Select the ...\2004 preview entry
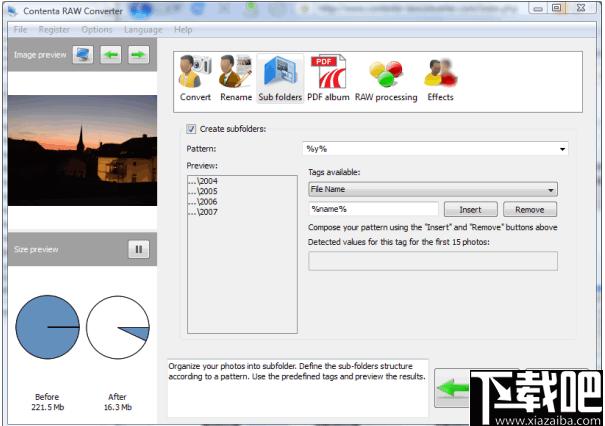This screenshot has height=426, width=605. point(203,181)
